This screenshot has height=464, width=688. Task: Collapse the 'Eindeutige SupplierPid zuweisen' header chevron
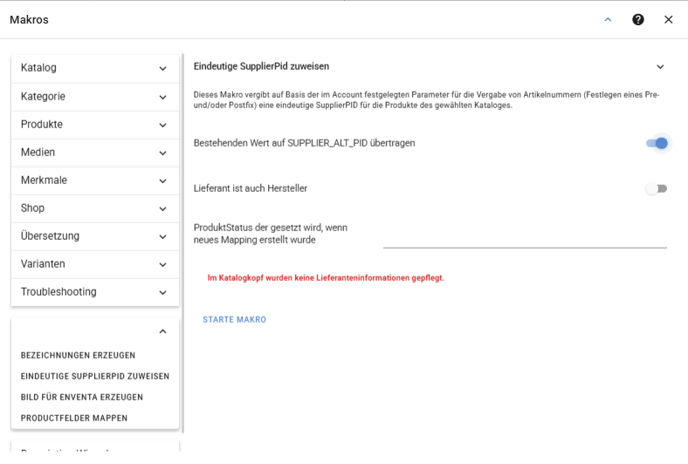pos(660,67)
